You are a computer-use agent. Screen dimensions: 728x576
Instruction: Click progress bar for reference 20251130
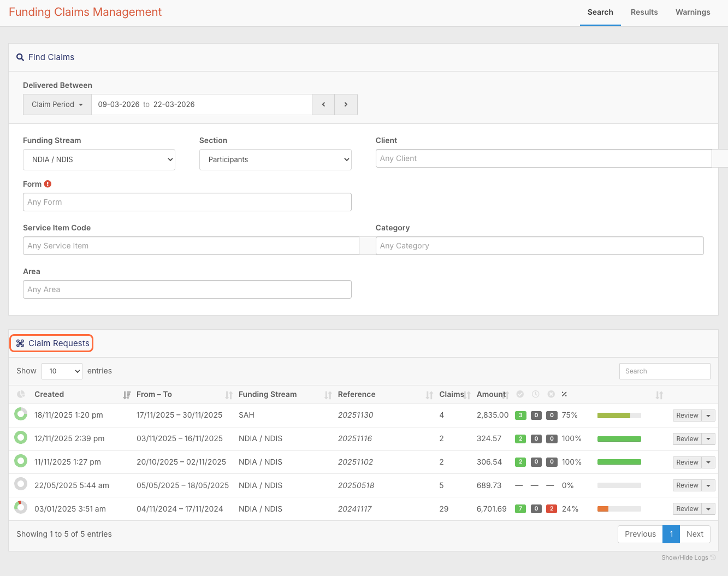pyautogui.click(x=619, y=415)
